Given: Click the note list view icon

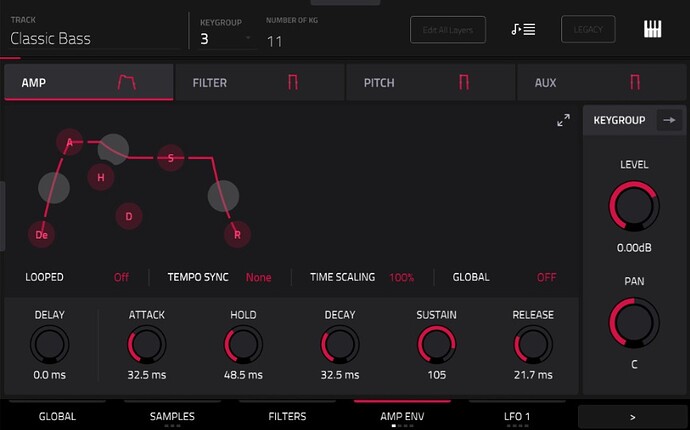Looking at the screenshot, I should pos(523,29).
